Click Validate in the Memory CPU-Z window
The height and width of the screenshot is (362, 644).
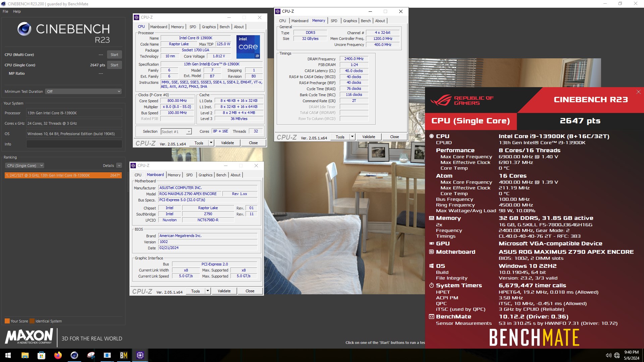pos(369,137)
